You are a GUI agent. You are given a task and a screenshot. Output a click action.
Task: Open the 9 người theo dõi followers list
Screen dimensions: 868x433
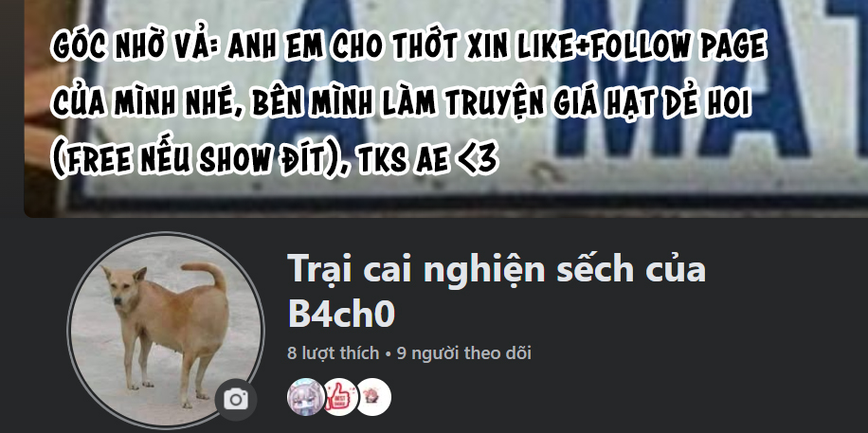click(x=464, y=352)
